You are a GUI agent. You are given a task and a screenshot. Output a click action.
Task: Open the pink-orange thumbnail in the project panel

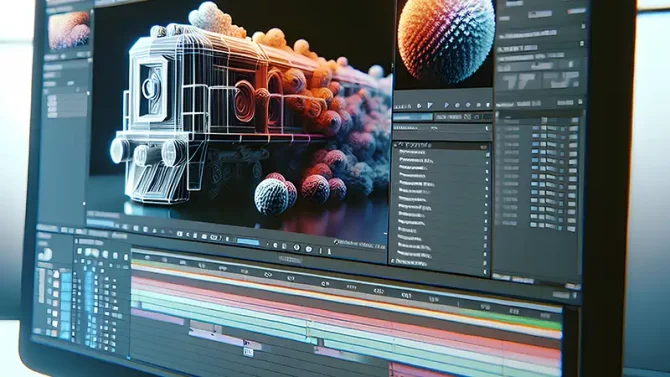click(x=69, y=30)
